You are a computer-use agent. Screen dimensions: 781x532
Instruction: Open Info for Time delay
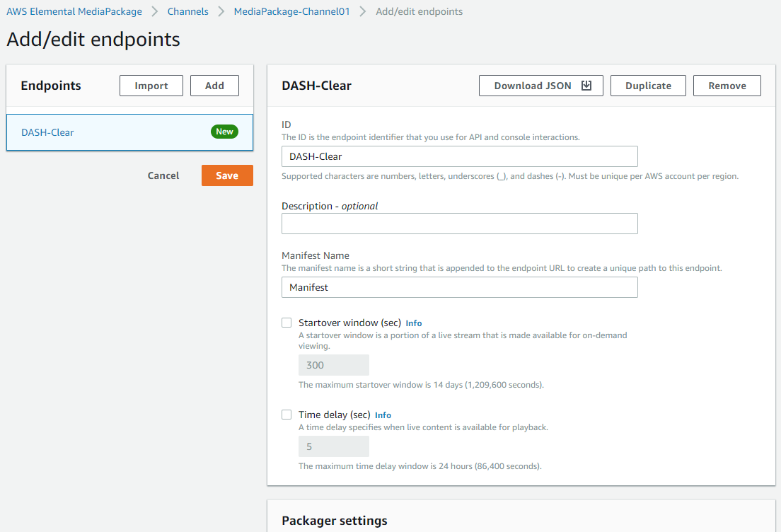[383, 415]
